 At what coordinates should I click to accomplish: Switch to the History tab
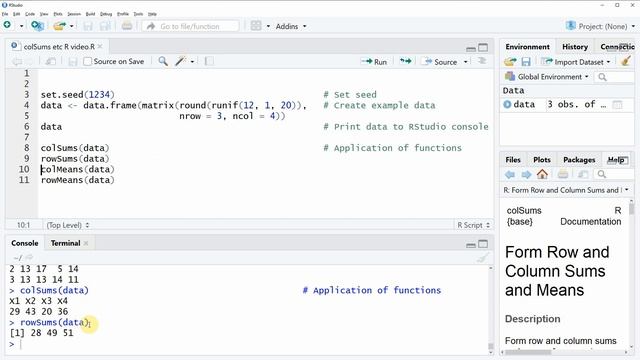575,47
